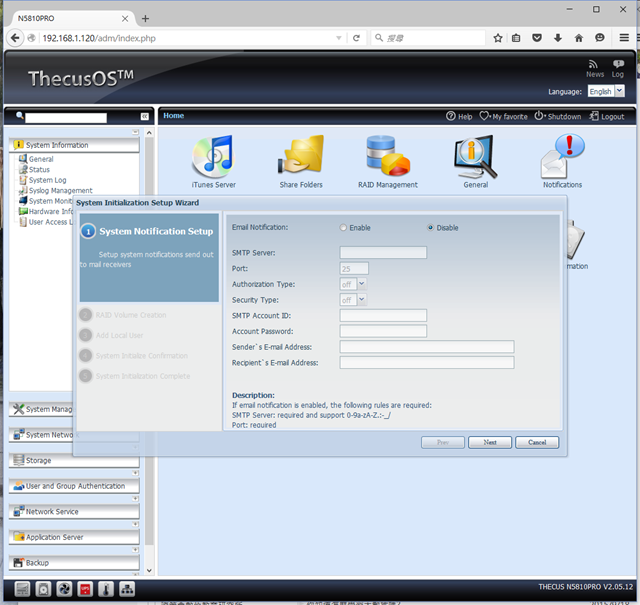Screen dimensions: 640x605
Task: Open the URL bar history dropdown arrow
Action: 339,38
